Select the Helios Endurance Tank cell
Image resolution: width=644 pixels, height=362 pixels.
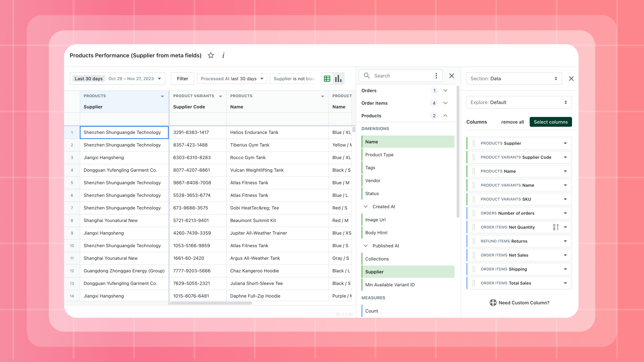point(278,133)
